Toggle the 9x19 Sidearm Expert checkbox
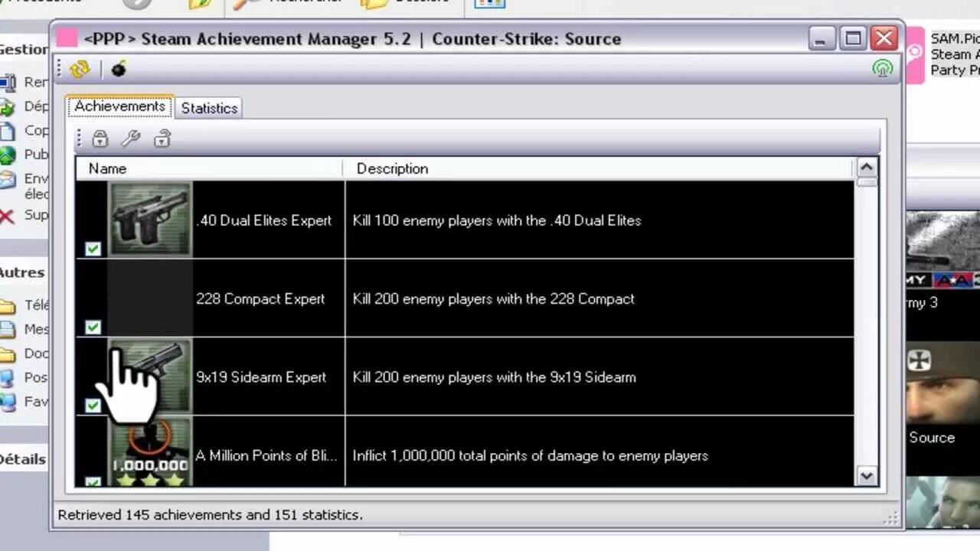Screen dimensions: 980x551 click(x=93, y=405)
